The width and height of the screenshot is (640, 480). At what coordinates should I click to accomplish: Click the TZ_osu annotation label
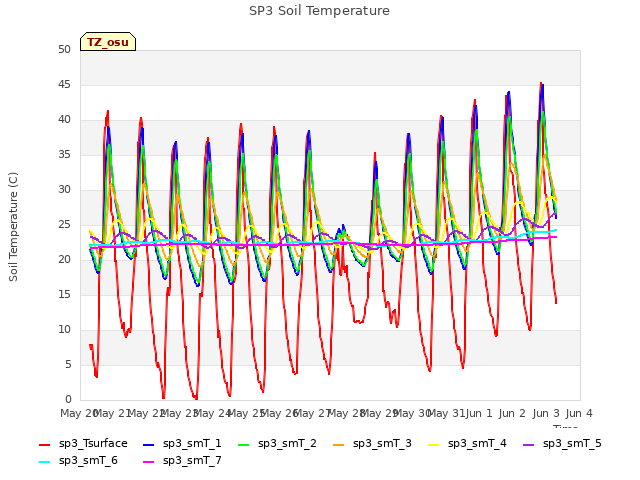(x=108, y=42)
